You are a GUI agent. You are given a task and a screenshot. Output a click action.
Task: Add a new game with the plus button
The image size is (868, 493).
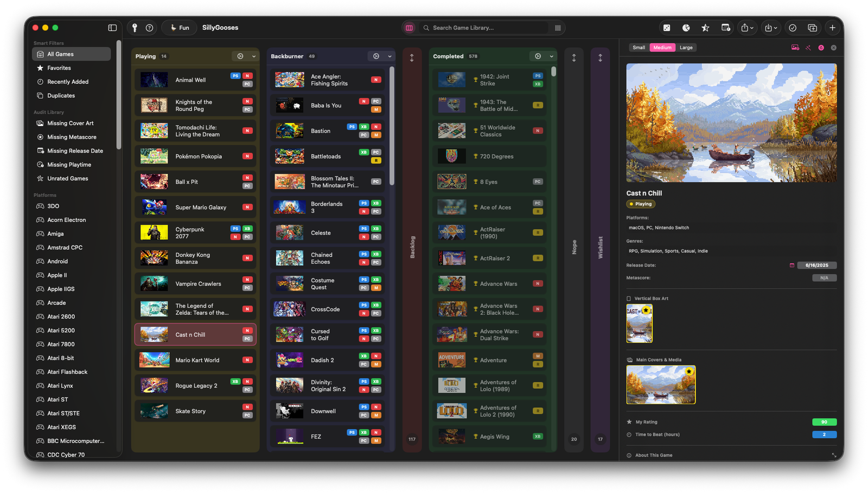click(832, 28)
